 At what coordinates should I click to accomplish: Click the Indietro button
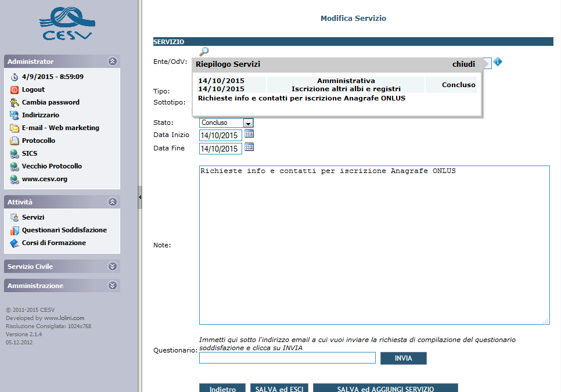pyautogui.click(x=222, y=388)
